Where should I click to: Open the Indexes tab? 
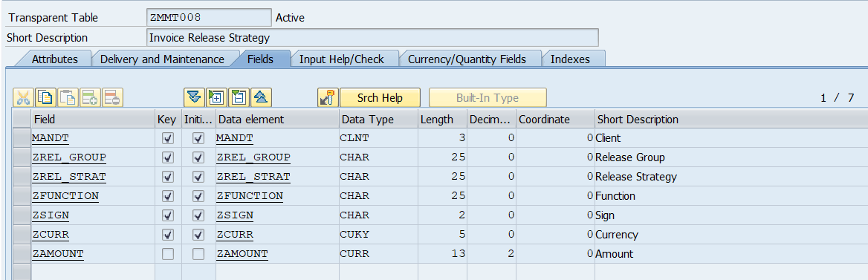[x=570, y=59]
